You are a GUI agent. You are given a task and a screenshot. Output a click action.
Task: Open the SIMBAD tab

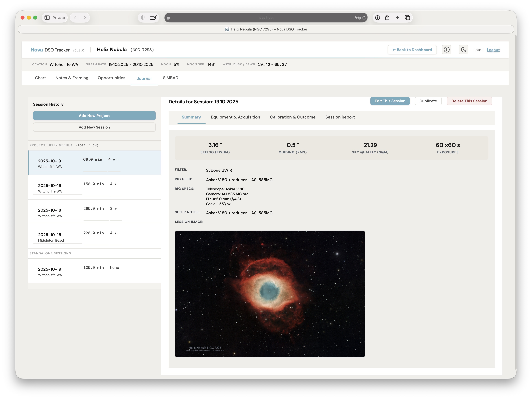(x=171, y=78)
